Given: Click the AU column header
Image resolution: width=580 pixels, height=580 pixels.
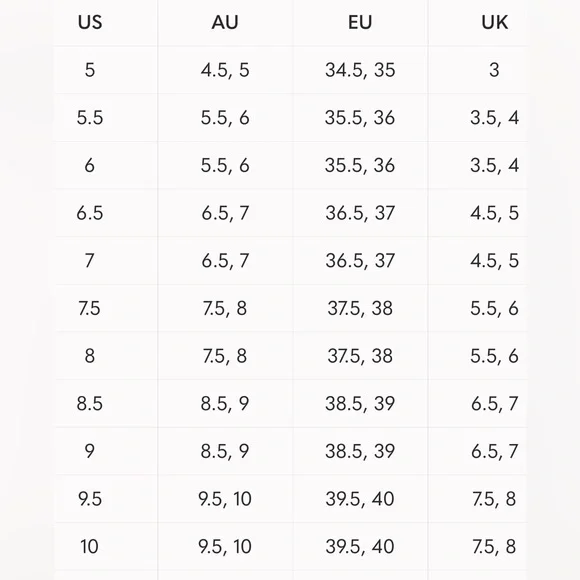Looking at the screenshot, I should click(225, 22).
